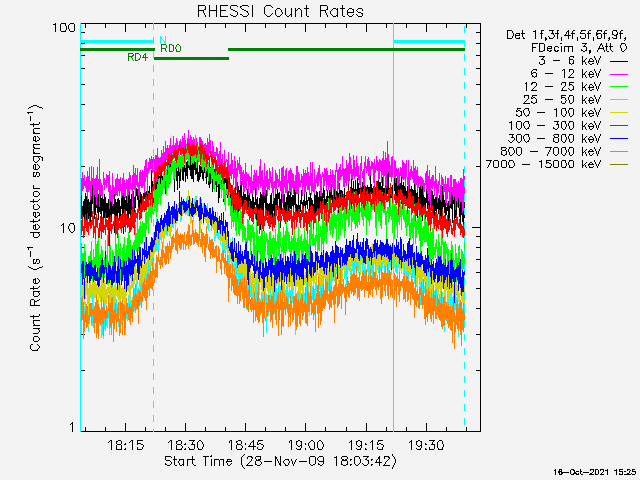
Task: Click the second cyan interval bar after 19:15
Action: tap(429, 41)
